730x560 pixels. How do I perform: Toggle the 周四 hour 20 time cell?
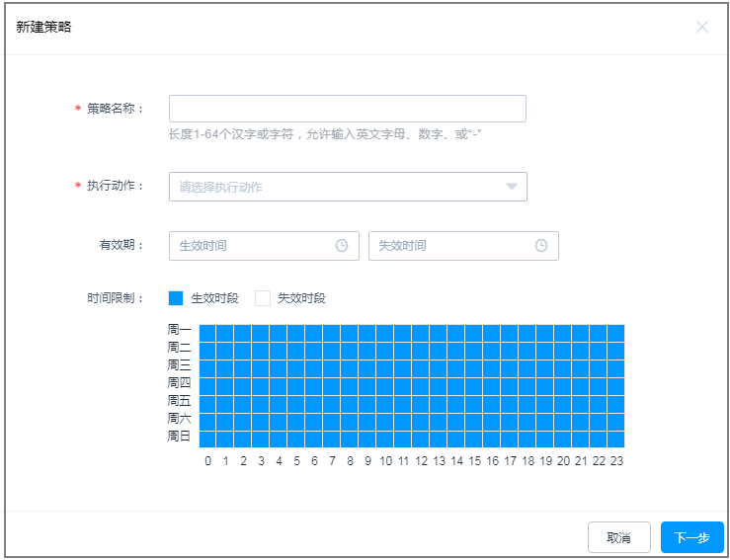(562, 386)
